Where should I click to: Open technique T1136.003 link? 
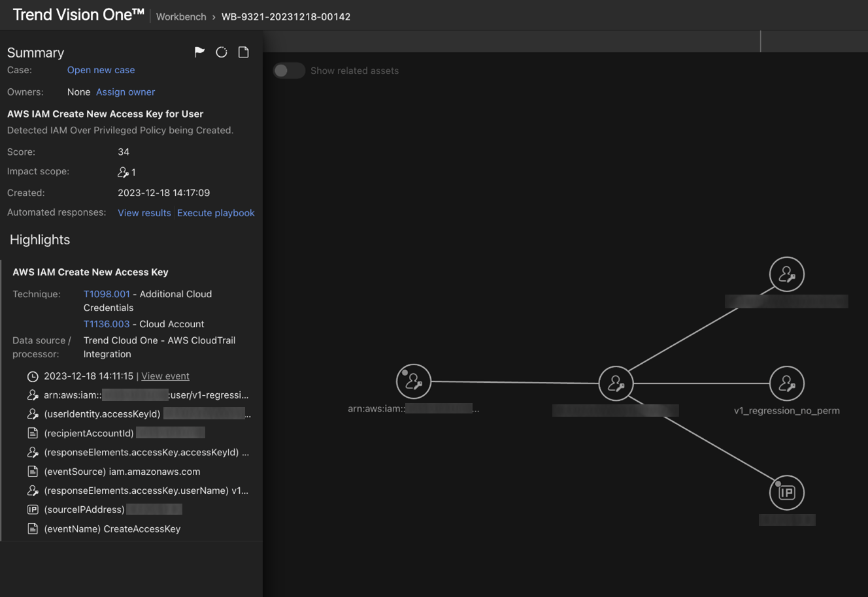click(107, 324)
